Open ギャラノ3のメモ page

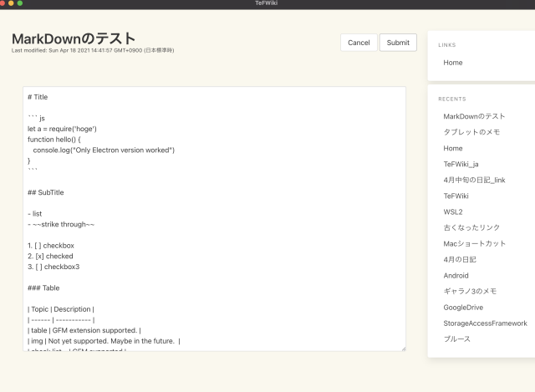tap(470, 292)
